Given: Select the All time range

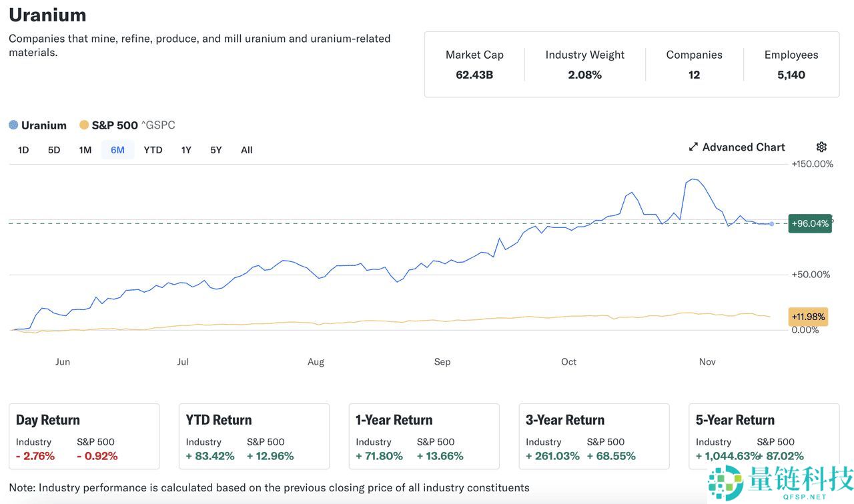Looking at the screenshot, I should [247, 150].
